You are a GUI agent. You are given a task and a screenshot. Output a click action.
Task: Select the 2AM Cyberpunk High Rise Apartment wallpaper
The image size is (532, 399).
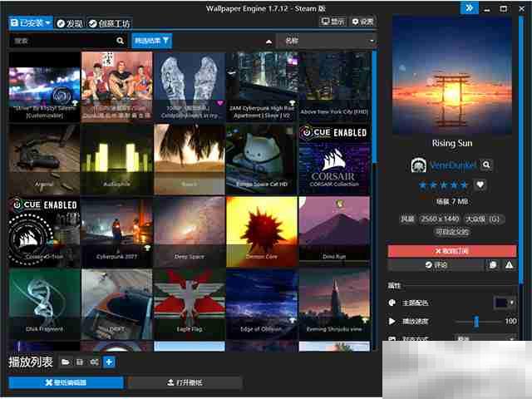click(262, 86)
